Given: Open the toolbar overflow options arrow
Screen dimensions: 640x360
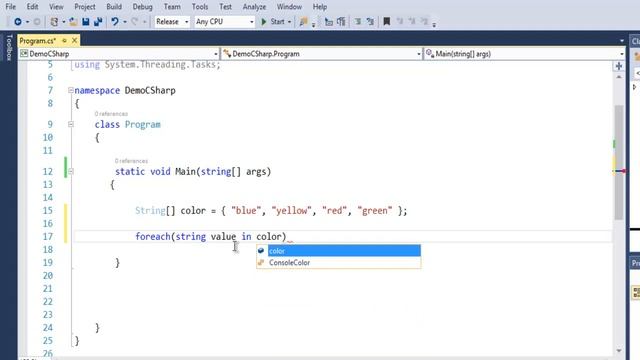Looking at the screenshot, I should (x=434, y=24).
